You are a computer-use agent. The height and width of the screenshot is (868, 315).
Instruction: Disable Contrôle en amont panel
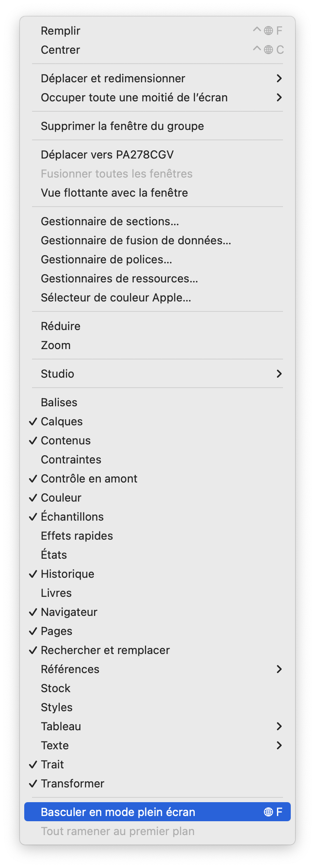click(89, 479)
